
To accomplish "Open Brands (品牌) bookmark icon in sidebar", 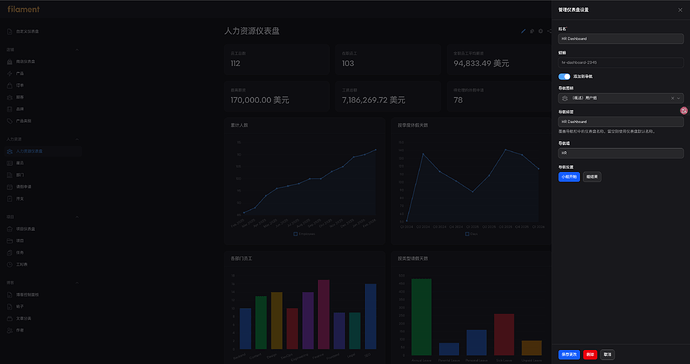I will [10, 109].
